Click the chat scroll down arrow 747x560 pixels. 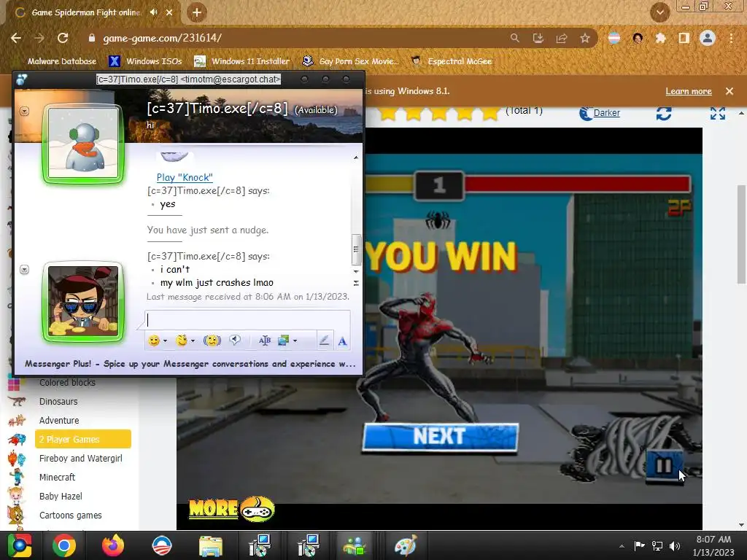pyautogui.click(x=356, y=271)
